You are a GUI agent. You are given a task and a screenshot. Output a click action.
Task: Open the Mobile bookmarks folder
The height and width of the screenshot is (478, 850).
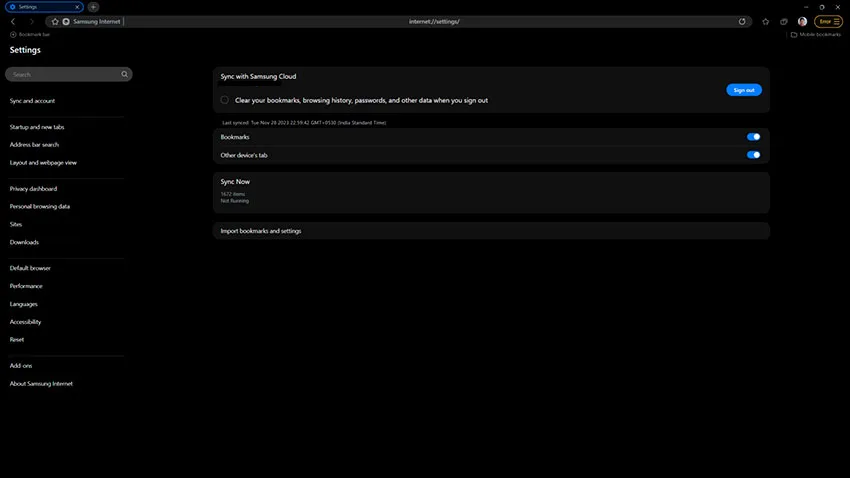click(816, 35)
